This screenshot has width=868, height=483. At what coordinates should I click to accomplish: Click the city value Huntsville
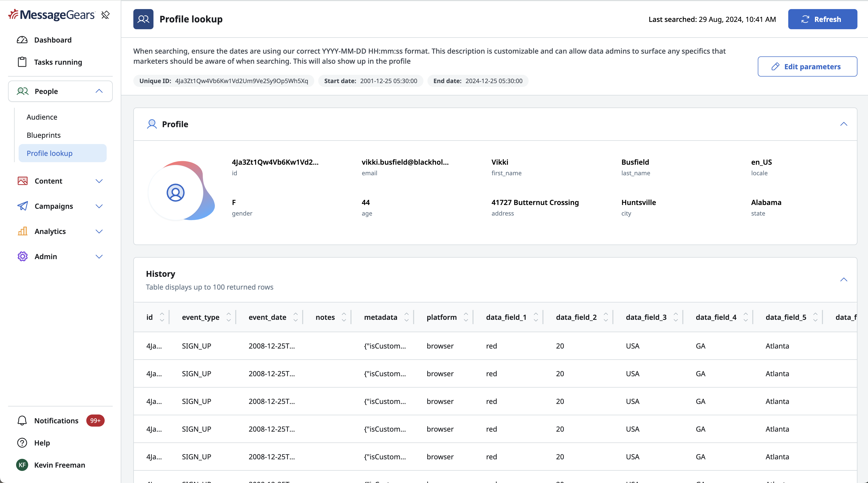[639, 202]
